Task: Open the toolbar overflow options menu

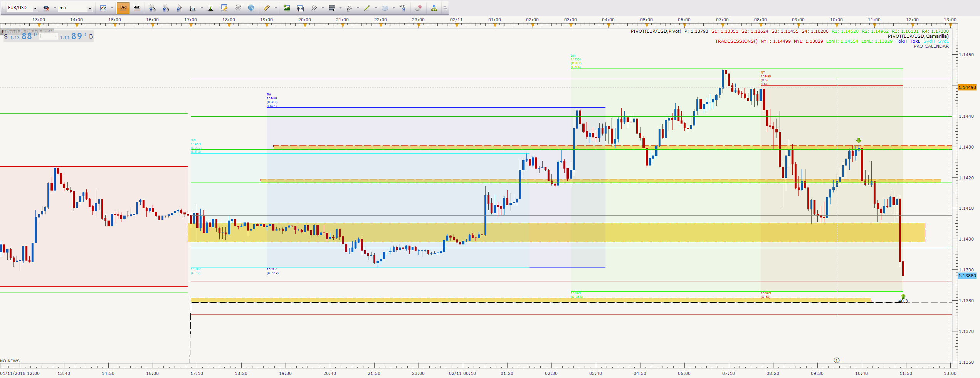Action: 445,8
